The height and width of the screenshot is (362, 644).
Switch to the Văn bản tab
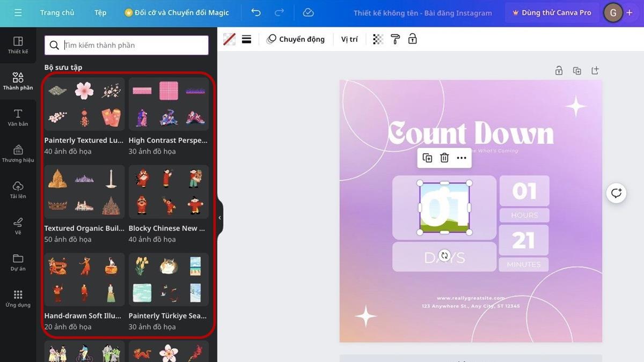(18, 117)
